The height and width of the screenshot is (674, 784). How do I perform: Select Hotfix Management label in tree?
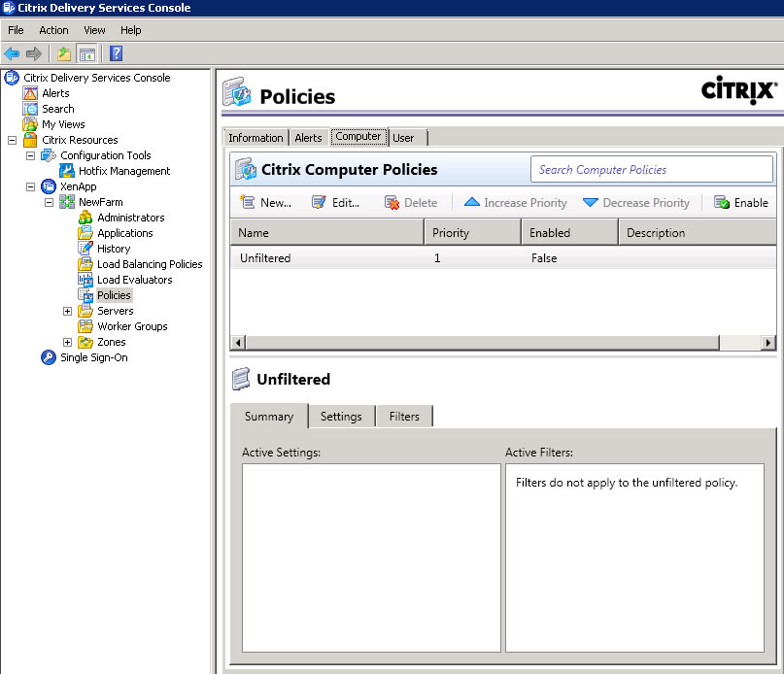124,171
